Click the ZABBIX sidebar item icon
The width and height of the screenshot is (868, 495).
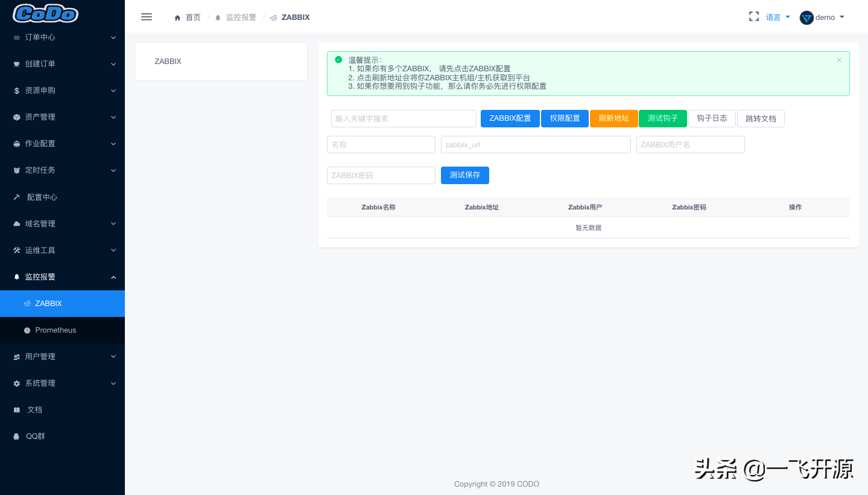coord(27,304)
